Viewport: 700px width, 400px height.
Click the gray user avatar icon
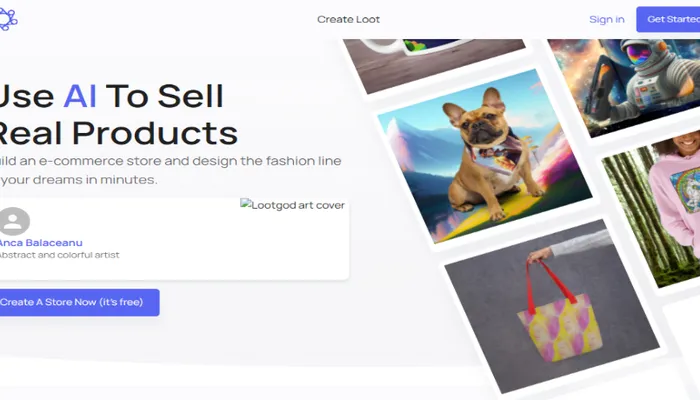coord(13,221)
